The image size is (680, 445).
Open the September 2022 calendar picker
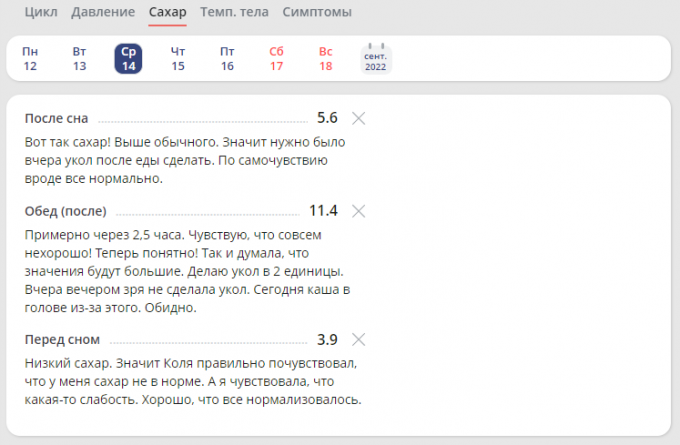375,59
